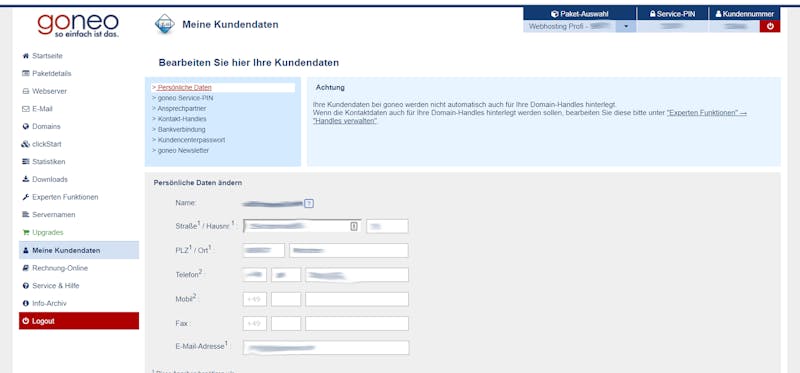Screen dimensions: 800x373
Task: Click into the E-Mail-Adresse field
Action: point(326,347)
